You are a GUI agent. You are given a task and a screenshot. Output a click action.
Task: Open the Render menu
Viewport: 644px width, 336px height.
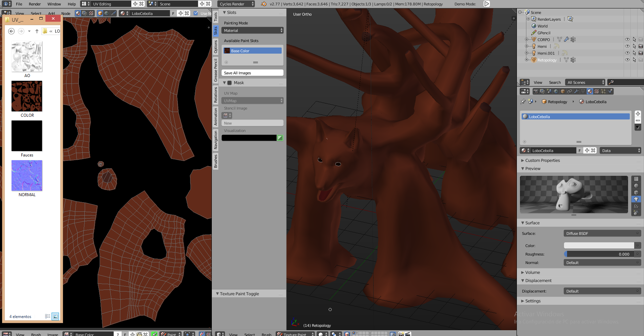[x=35, y=4]
